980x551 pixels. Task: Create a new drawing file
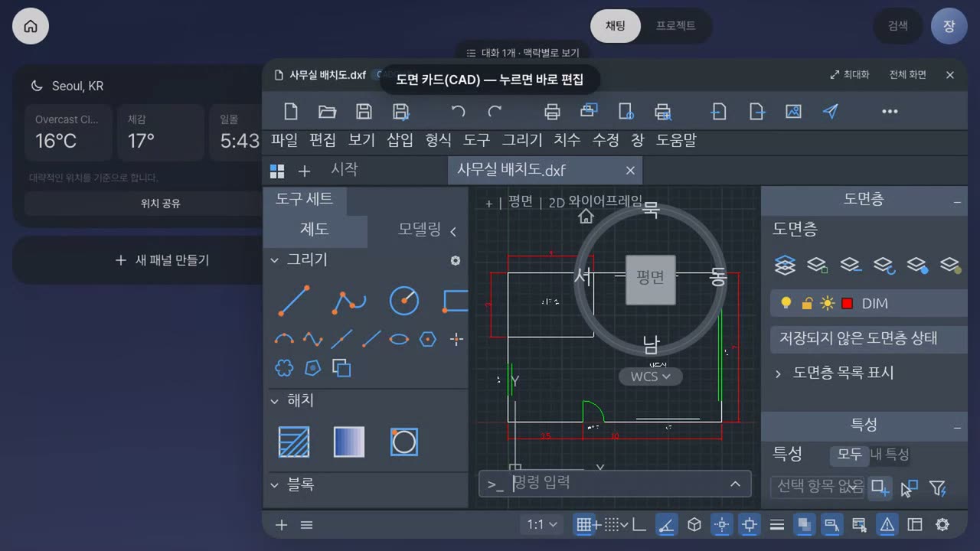pyautogui.click(x=291, y=112)
